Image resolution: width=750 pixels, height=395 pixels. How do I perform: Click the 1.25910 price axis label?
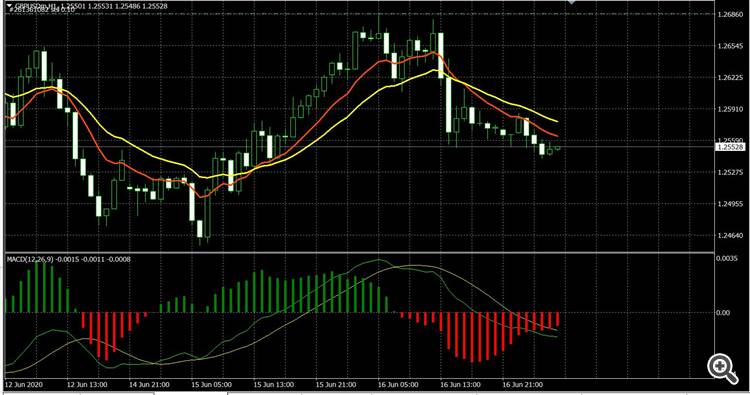click(730, 109)
